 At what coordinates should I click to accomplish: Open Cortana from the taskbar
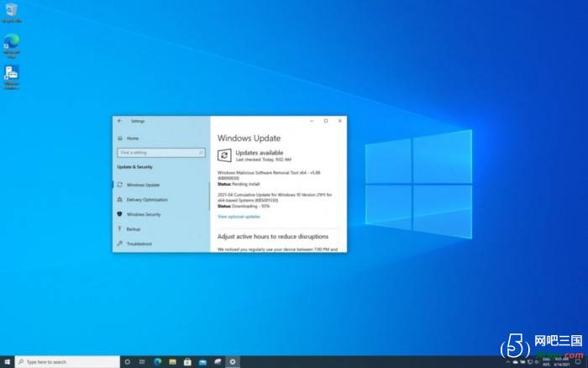(x=127, y=361)
